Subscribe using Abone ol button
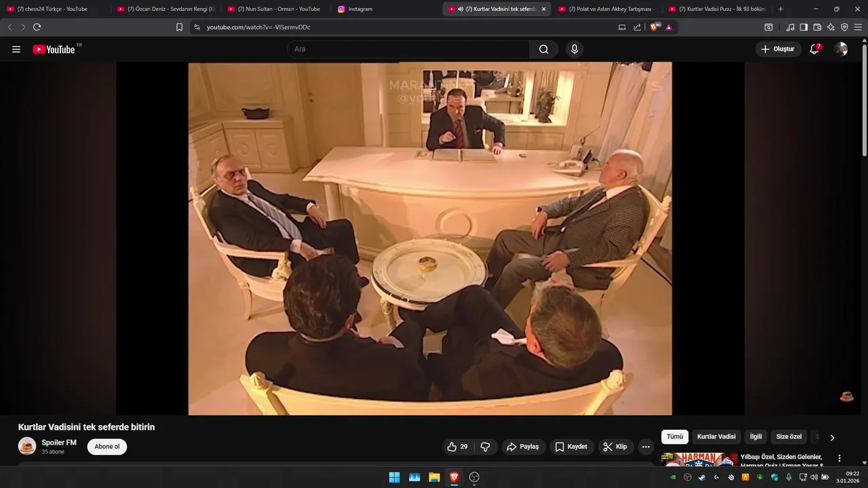Screen dimensions: 868x488 tap(107, 447)
